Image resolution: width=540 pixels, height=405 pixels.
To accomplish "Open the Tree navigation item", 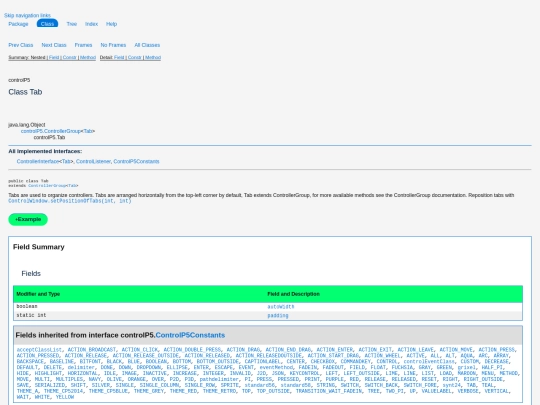I will (x=72, y=24).
